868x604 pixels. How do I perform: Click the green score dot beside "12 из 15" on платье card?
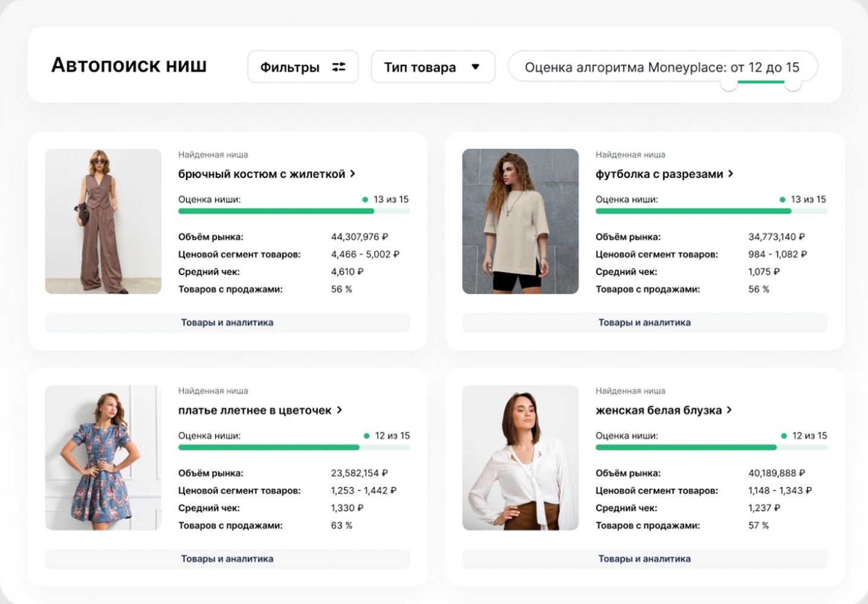click(367, 435)
